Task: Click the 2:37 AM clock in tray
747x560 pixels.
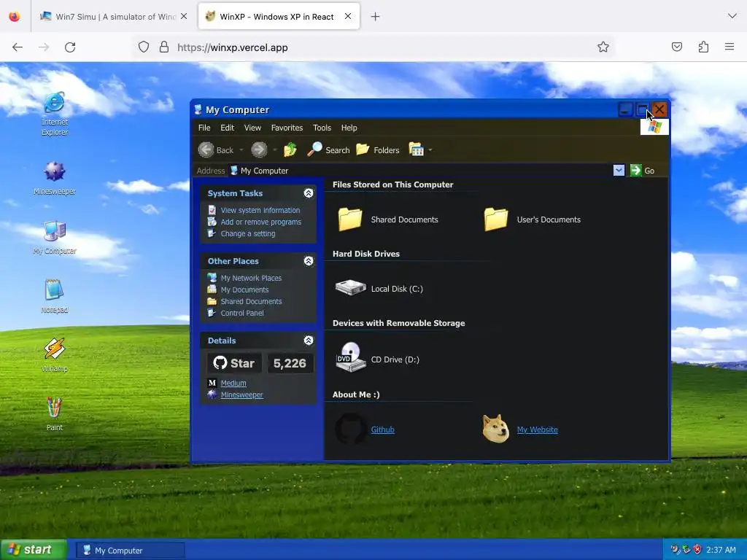Action: click(721, 550)
